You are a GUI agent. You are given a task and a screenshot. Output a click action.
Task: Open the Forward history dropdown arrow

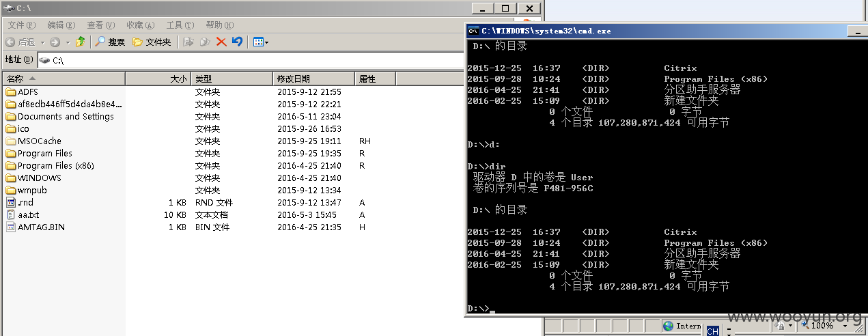tap(67, 42)
